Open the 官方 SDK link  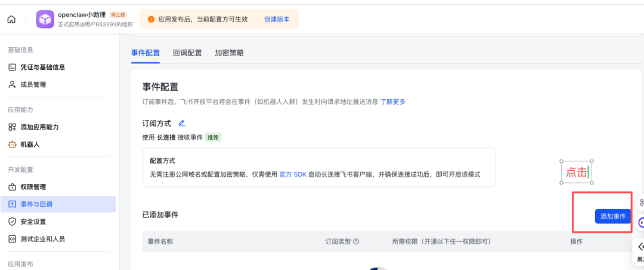(293, 174)
